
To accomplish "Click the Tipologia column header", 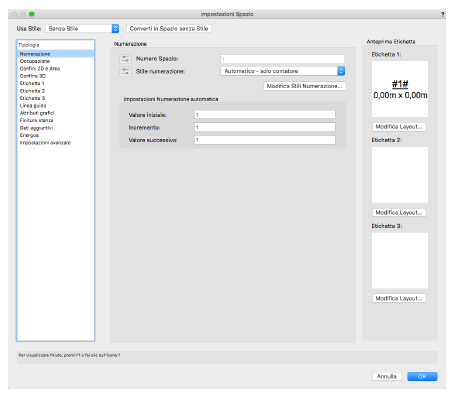I will 52,45.
